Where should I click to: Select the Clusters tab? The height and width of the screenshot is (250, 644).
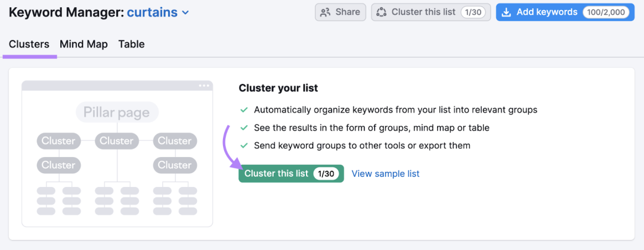29,44
